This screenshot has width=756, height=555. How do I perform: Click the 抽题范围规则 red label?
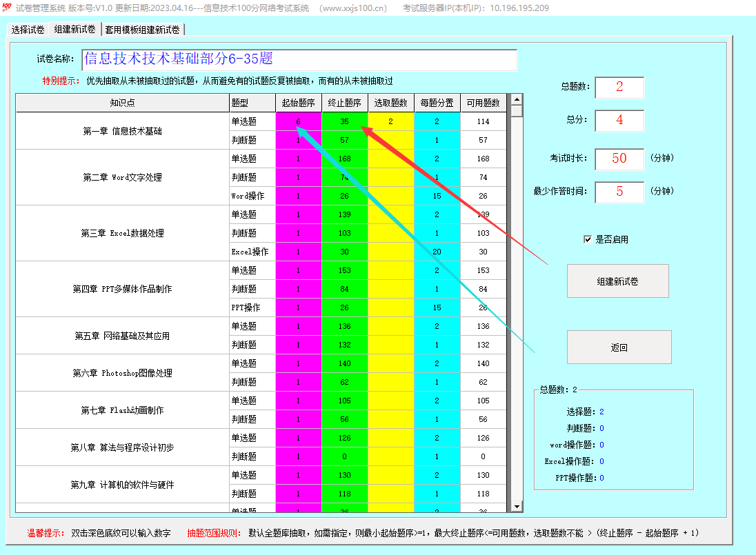[214, 533]
